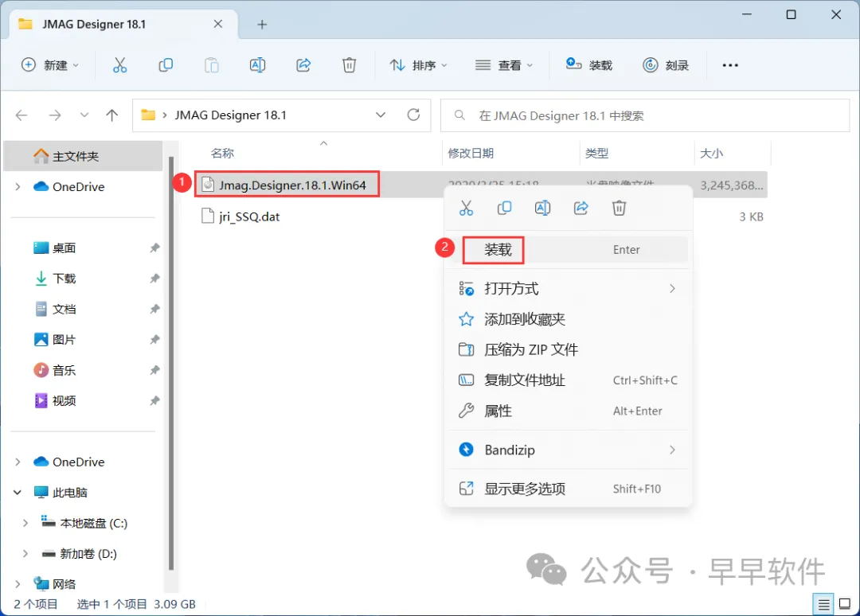Click the 装载 mount button in the toolbar
Image resolution: width=860 pixels, height=616 pixels.
click(x=588, y=65)
